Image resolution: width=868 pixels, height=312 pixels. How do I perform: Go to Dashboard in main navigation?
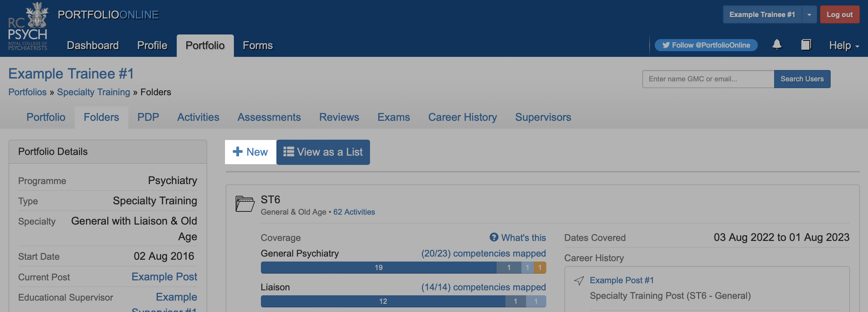[93, 45]
